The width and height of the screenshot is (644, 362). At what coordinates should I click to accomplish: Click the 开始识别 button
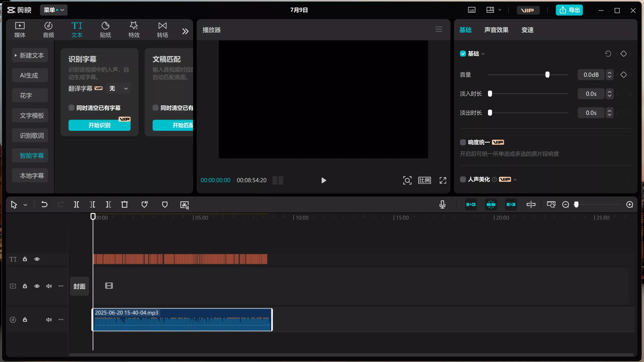point(99,125)
